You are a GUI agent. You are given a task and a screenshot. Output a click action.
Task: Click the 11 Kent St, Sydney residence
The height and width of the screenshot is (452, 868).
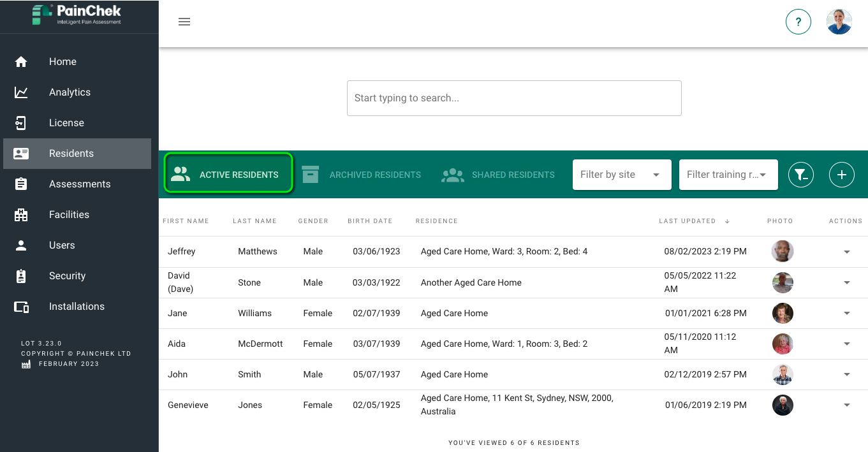tap(517, 405)
